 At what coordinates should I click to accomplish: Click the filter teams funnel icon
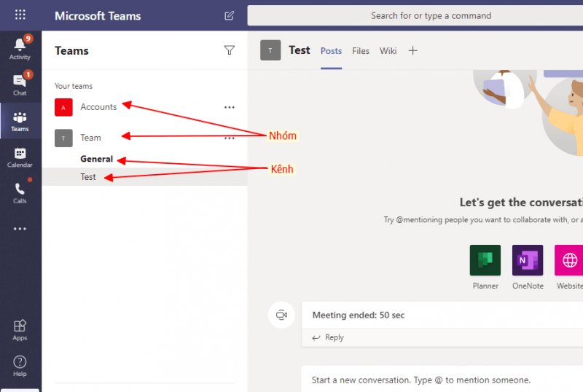[230, 50]
